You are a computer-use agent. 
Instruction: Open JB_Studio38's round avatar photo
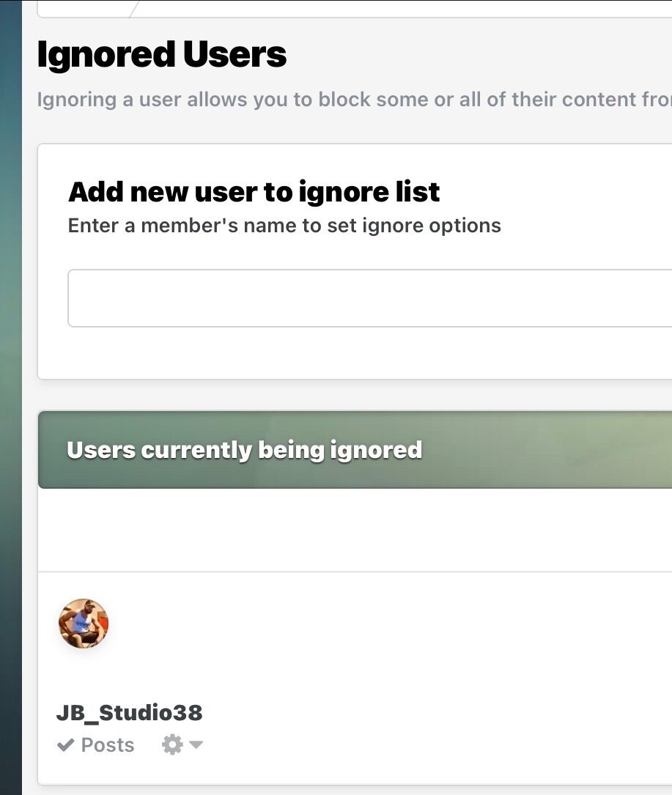[84, 624]
